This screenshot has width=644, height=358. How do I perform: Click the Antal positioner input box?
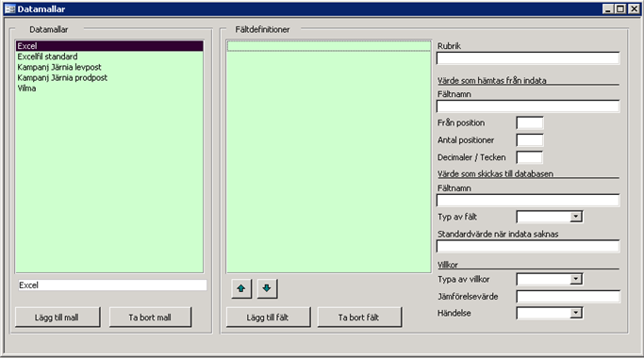530,140
